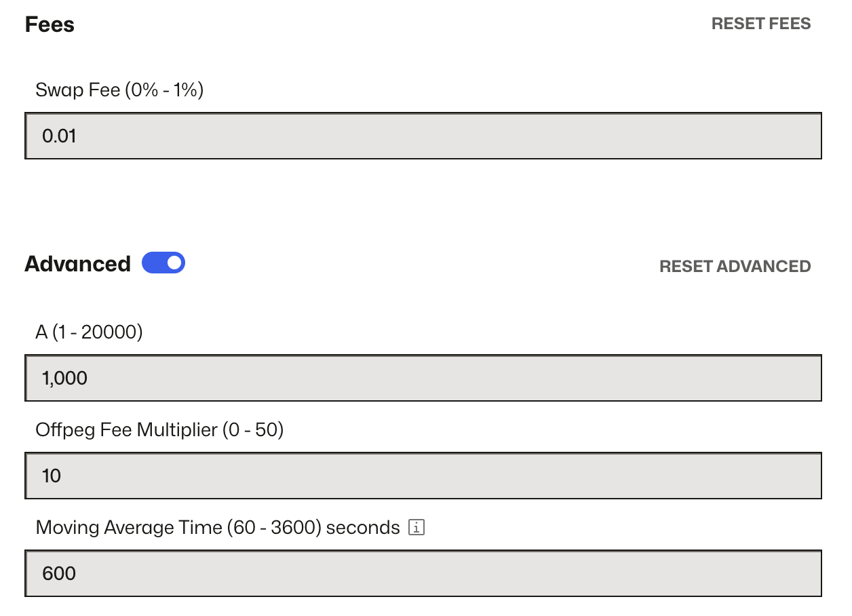This screenshot has height=616, width=852.
Task: Select the Offpeg Fee Multiplier input field
Action: (x=423, y=476)
